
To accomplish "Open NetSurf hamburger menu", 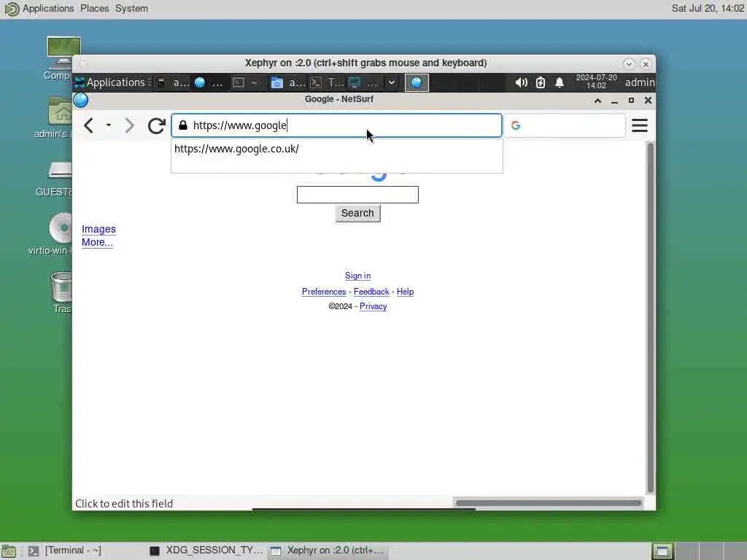I will coord(639,125).
